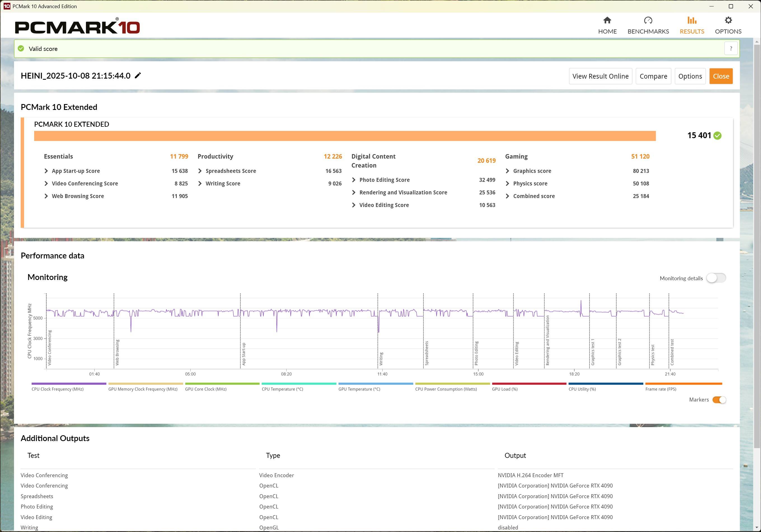Click the pencil icon to rename result
The image size is (761, 532).
(x=138, y=76)
